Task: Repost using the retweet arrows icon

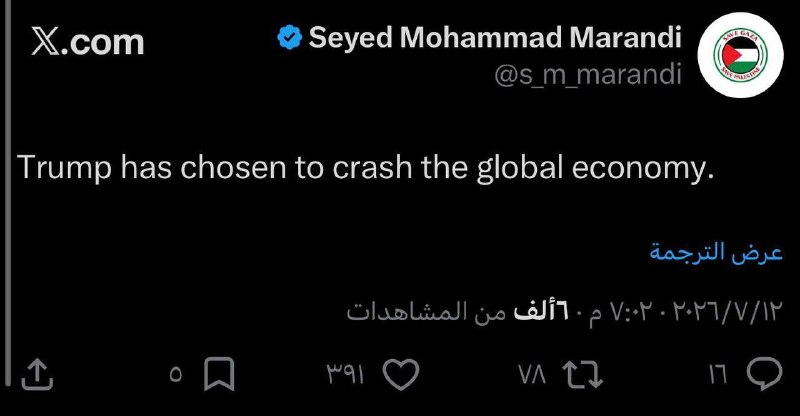Action: click(x=582, y=375)
